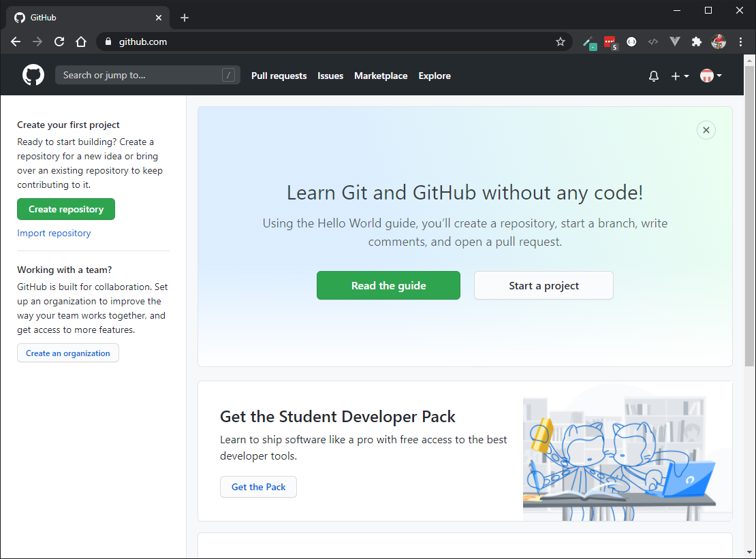Click the site lock security icon

[x=108, y=42]
